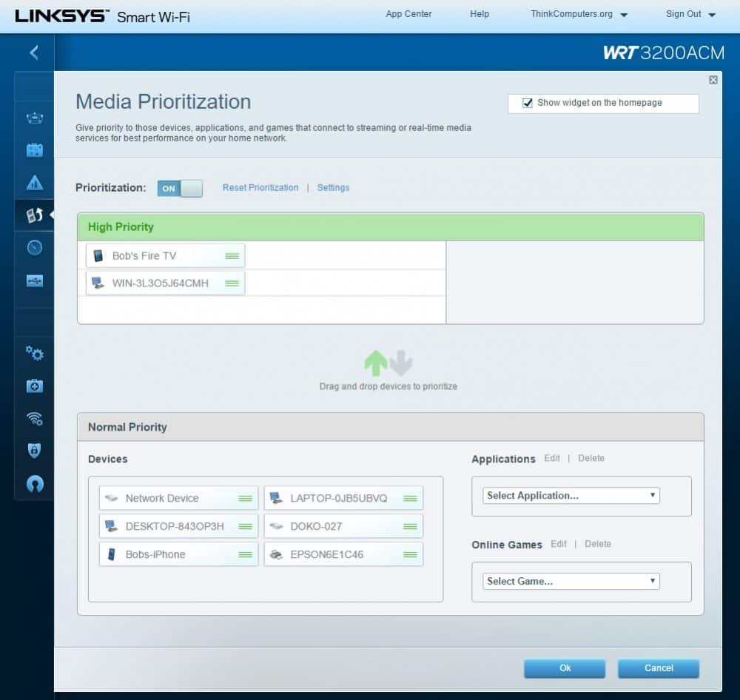740x700 pixels.
Task: Click Bobs-iPhone drag handle
Action: click(x=245, y=555)
